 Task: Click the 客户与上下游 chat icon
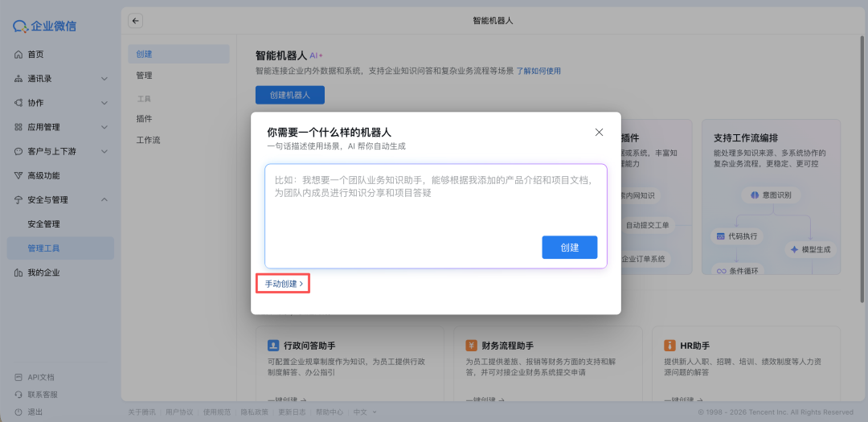point(18,151)
